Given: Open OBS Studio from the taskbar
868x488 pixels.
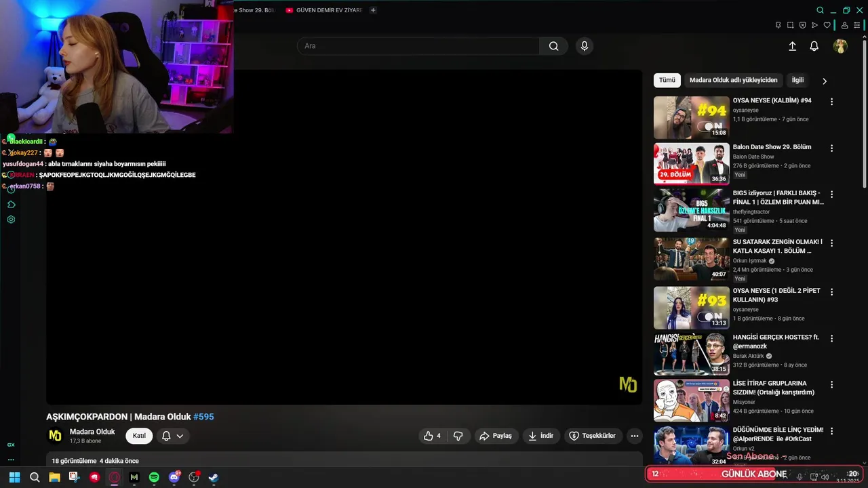Looking at the screenshot, I should pos(194,477).
